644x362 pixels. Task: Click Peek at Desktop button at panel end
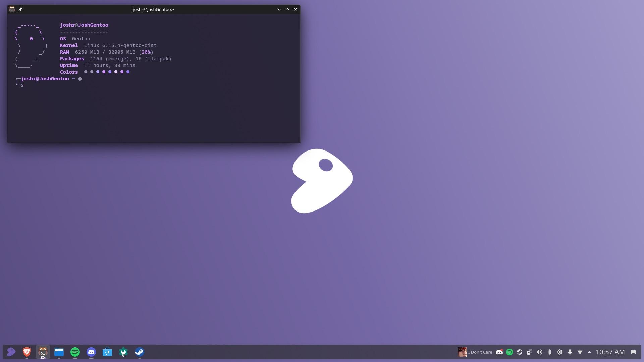[633, 352]
